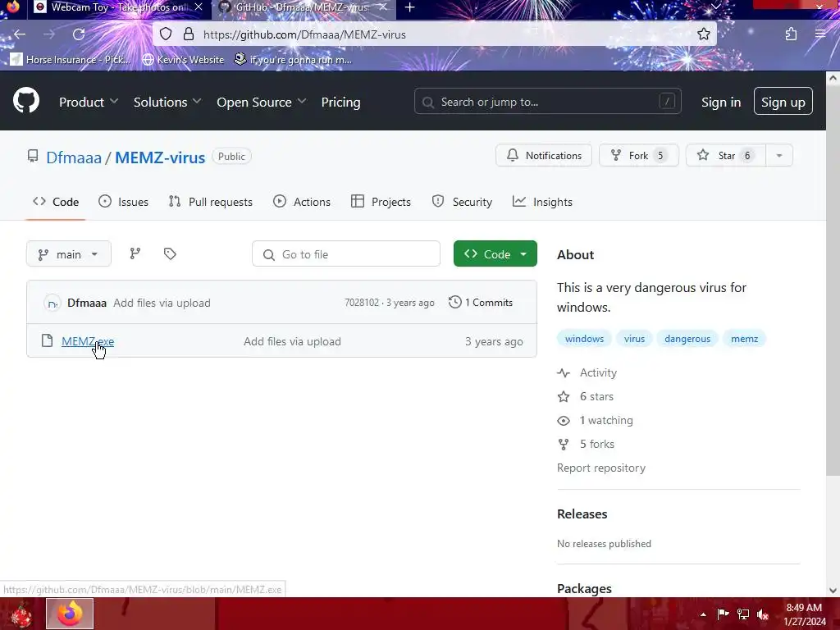Click the Dfmaaa avatar in commit row
840x630 pixels.
[52, 303]
